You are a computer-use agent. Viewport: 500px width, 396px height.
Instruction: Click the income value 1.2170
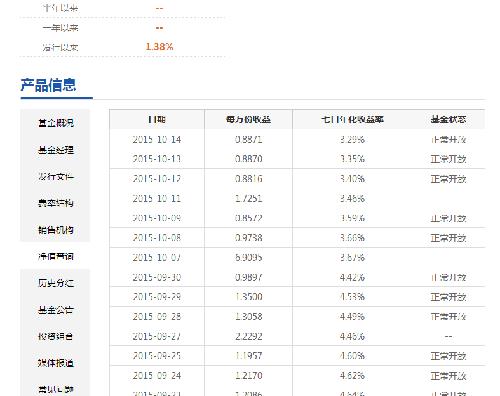(248, 375)
